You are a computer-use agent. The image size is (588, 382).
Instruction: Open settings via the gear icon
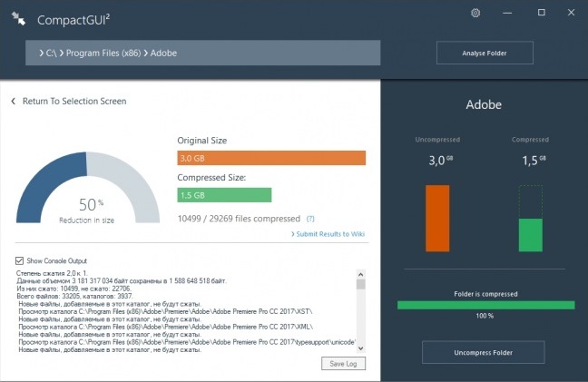coord(475,13)
